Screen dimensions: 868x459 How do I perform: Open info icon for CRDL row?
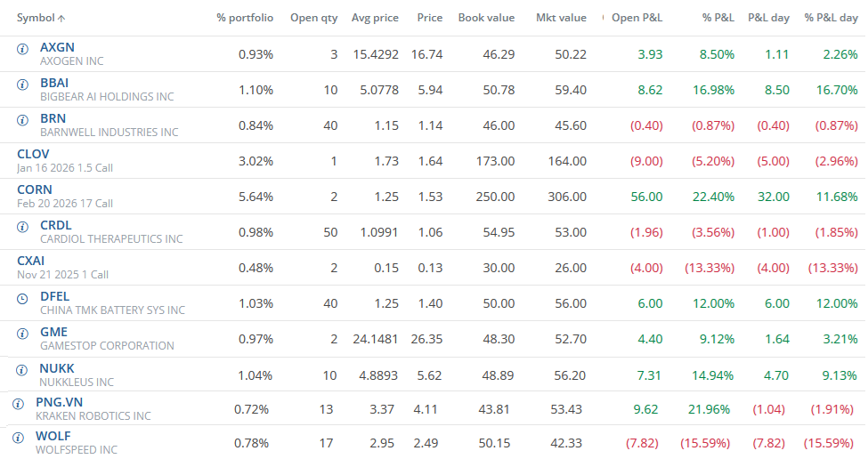[22, 227]
